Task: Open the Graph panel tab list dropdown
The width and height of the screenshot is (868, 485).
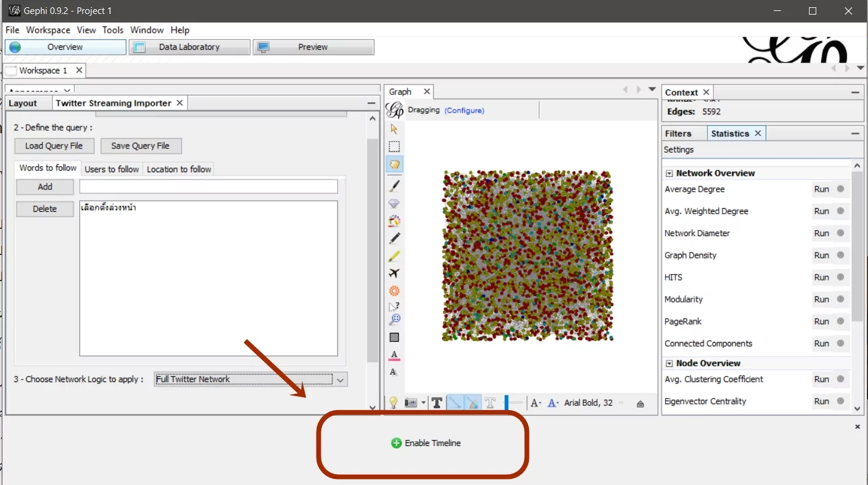Action: click(652, 89)
